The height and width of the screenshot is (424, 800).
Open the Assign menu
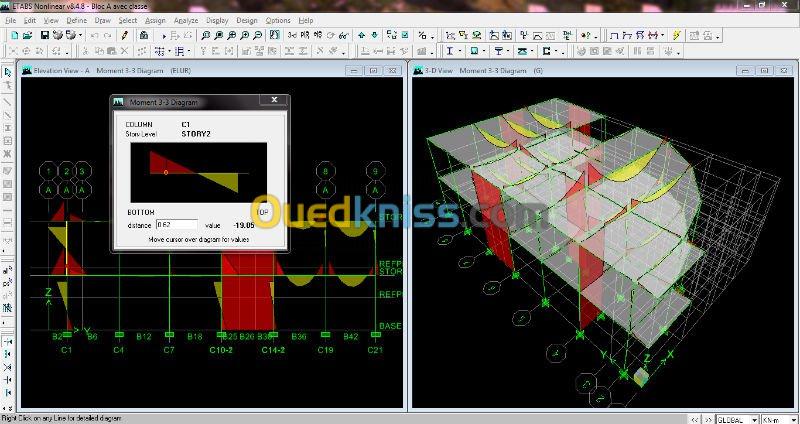(155, 20)
